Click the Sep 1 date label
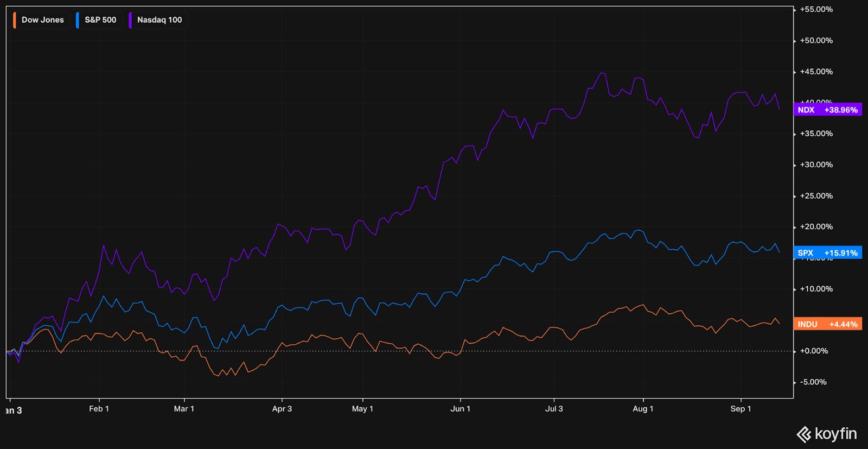Viewport: 868px width, 449px height. pyautogui.click(x=741, y=409)
